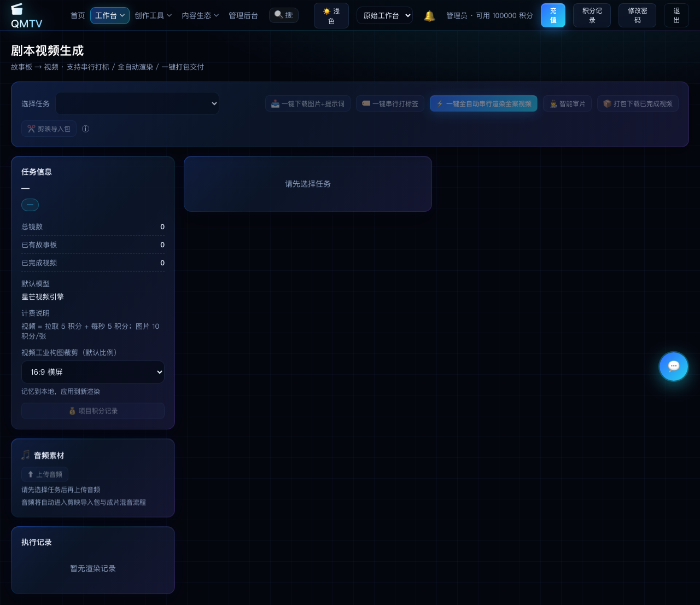
Task: Click the music note icon by 音频素材
Action: (x=26, y=455)
